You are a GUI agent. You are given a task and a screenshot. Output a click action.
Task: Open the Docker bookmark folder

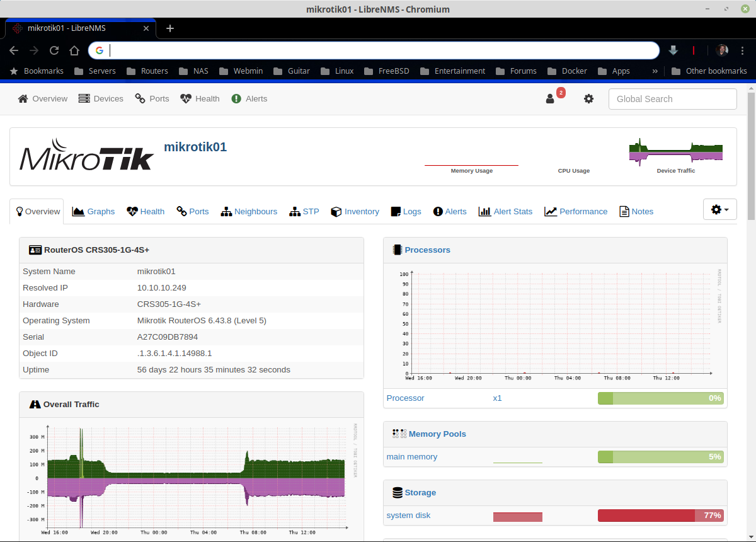567,71
